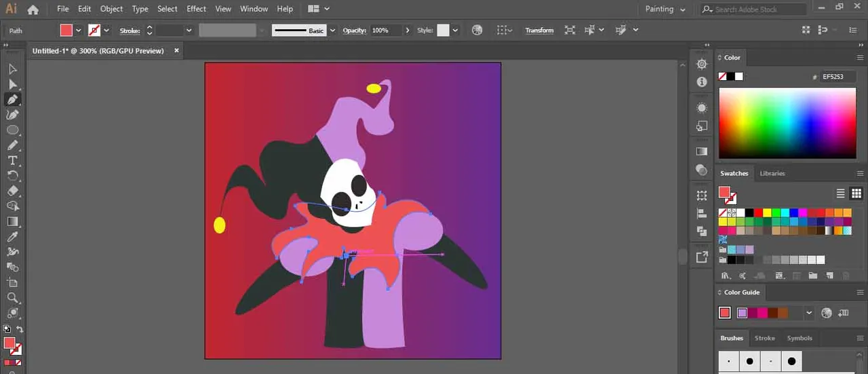The image size is (868, 374).
Task: Click the Recolor Artwork globe icon in control bar
Action: point(477,31)
